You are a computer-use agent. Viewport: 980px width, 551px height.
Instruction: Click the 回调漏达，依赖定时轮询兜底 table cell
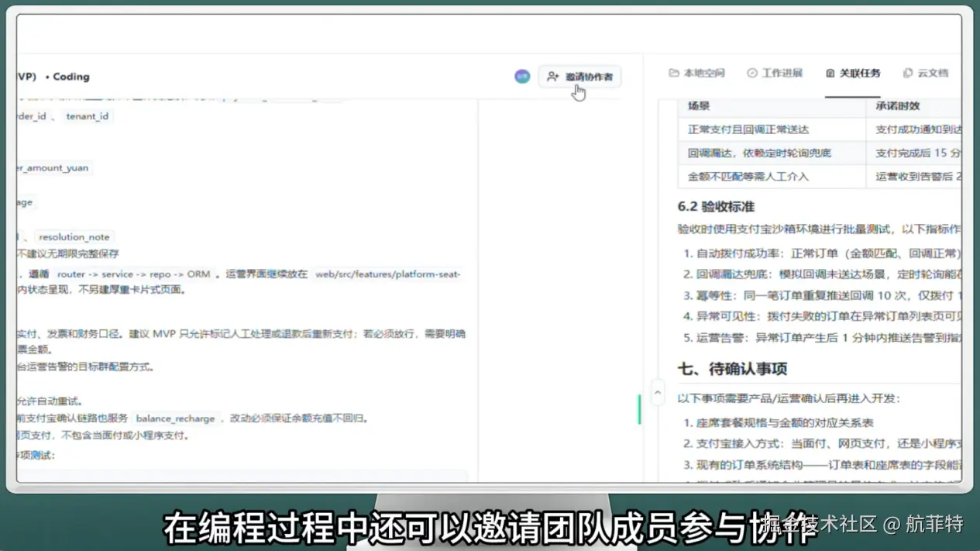tap(772, 153)
